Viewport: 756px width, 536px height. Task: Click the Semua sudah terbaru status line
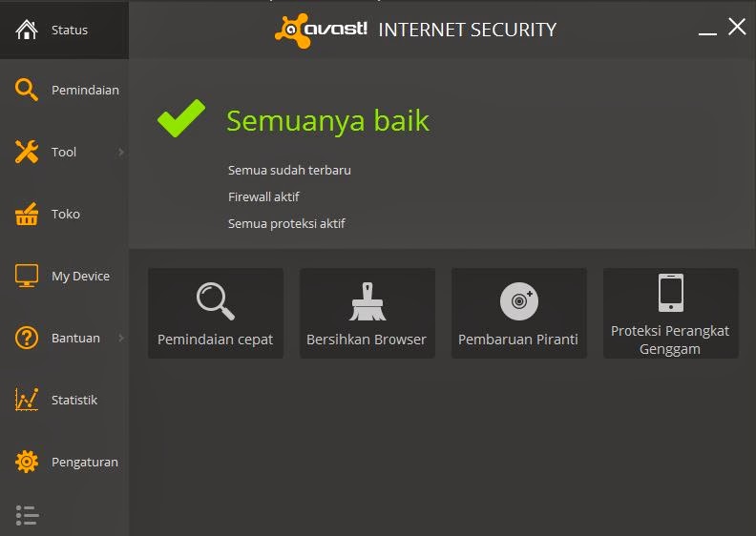(x=289, y=170)
